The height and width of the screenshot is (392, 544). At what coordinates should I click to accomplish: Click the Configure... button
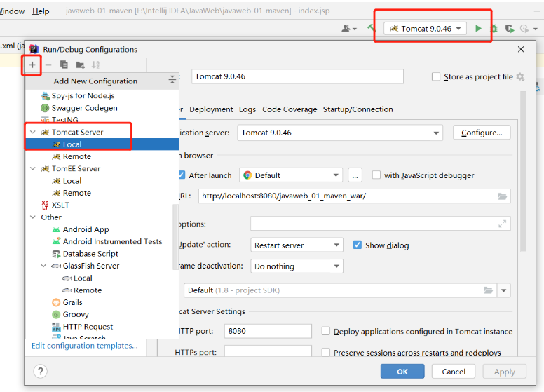(482, 133)
